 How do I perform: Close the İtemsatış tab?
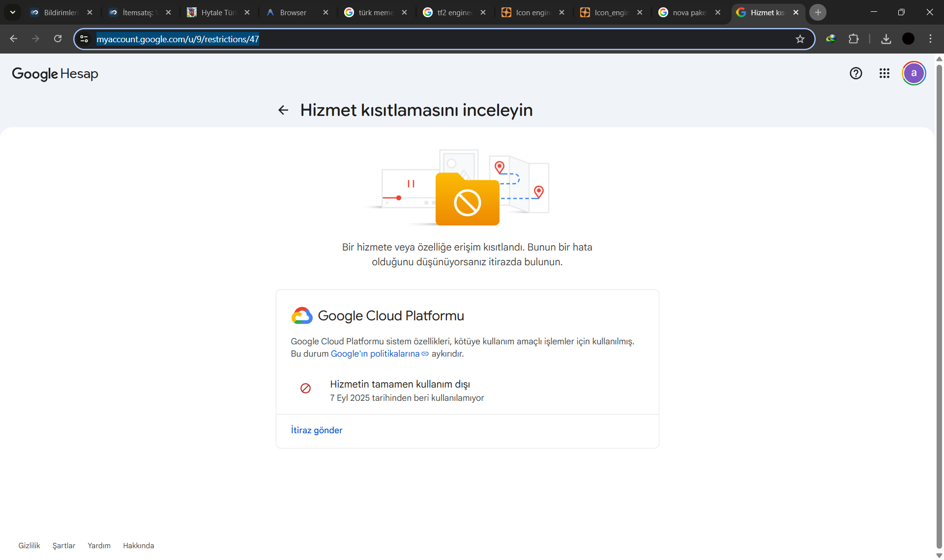pos(169,12)
